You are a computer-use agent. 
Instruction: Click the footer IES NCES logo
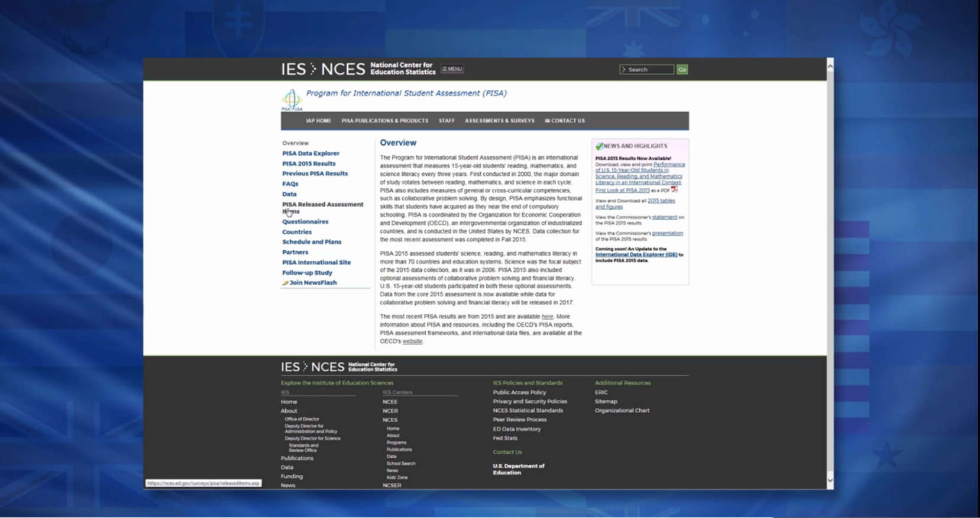[x=312, y=367]
